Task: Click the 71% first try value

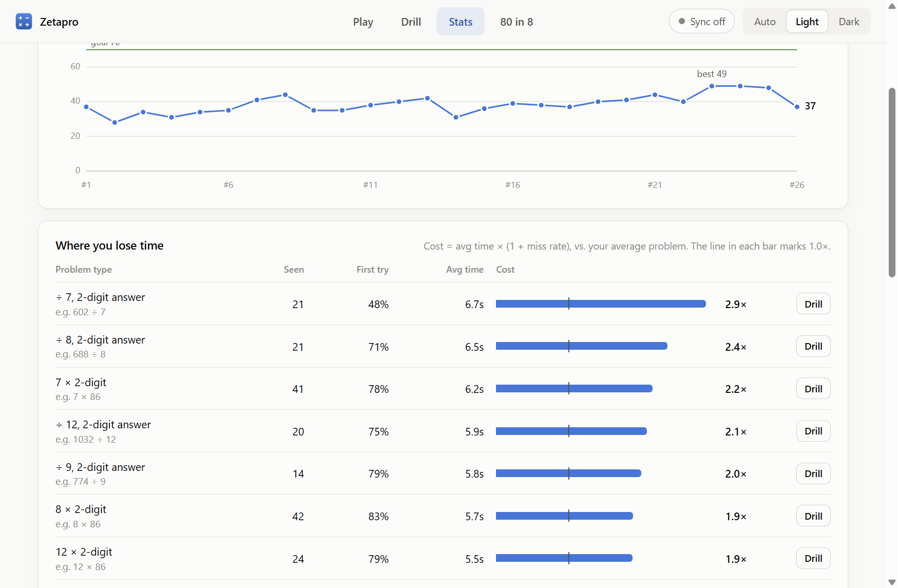Action: tap(378, 347)
